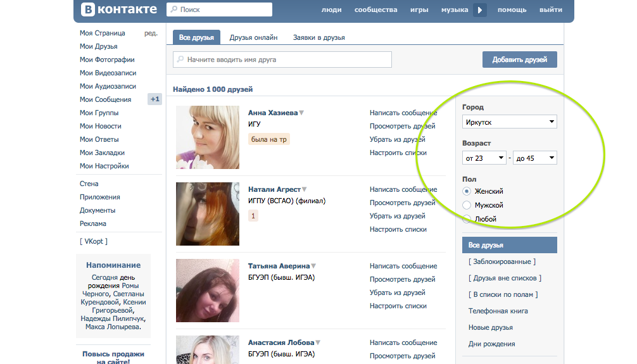Viewport: 637px width, 364px height.
Task: Select the Любой gender radio button
Action: tap(467, 219)
